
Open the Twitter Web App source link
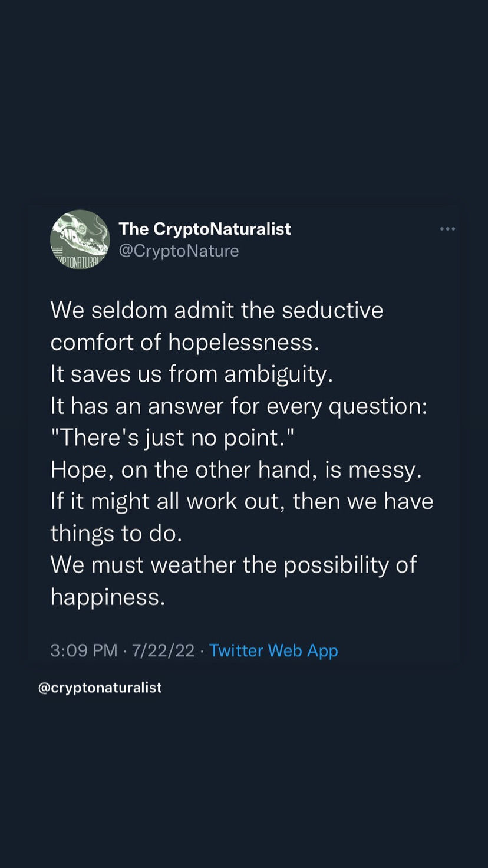click(273, 650)
